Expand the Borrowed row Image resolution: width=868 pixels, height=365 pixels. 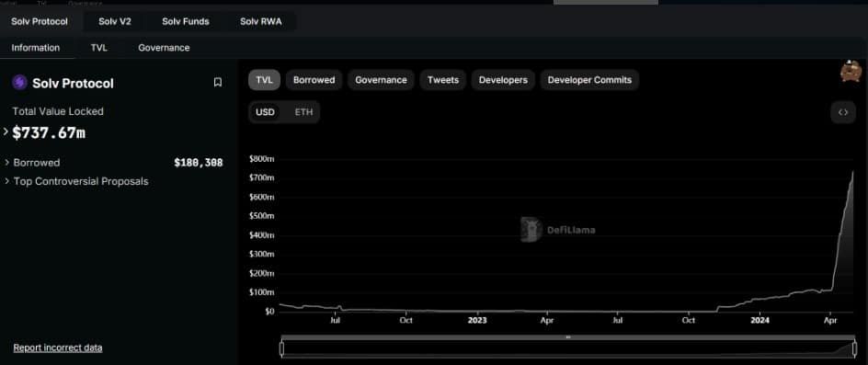click(7, 163)
